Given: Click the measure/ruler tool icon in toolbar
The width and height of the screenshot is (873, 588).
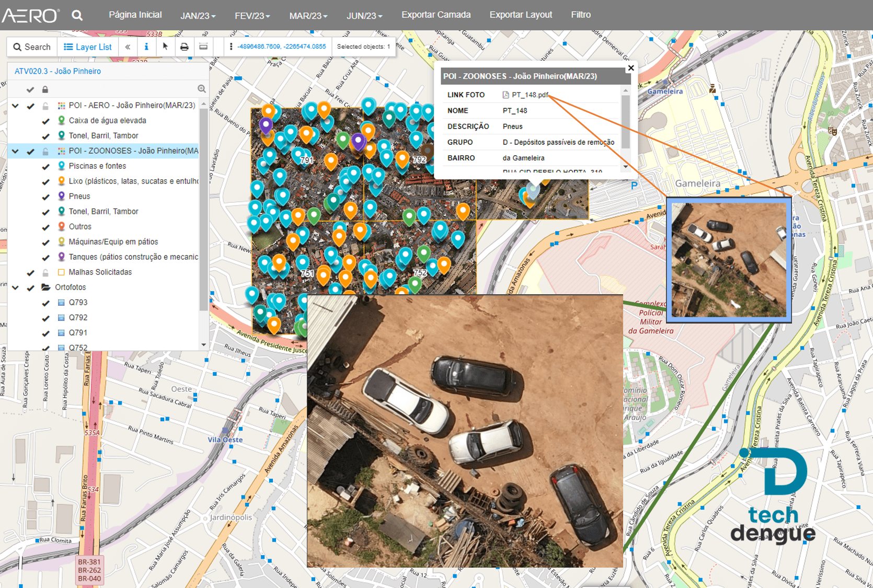Looking at the screenshot, I should click(203, 47).
